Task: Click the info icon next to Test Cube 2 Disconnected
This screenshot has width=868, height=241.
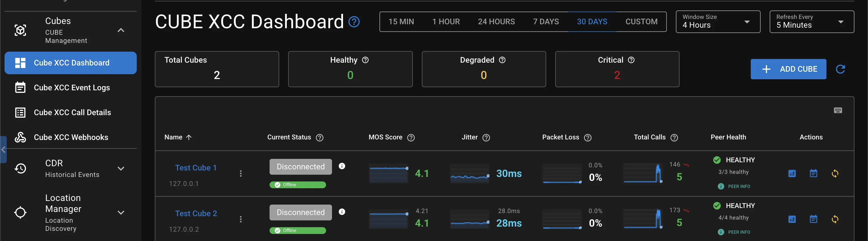Action: click(342, 212)
